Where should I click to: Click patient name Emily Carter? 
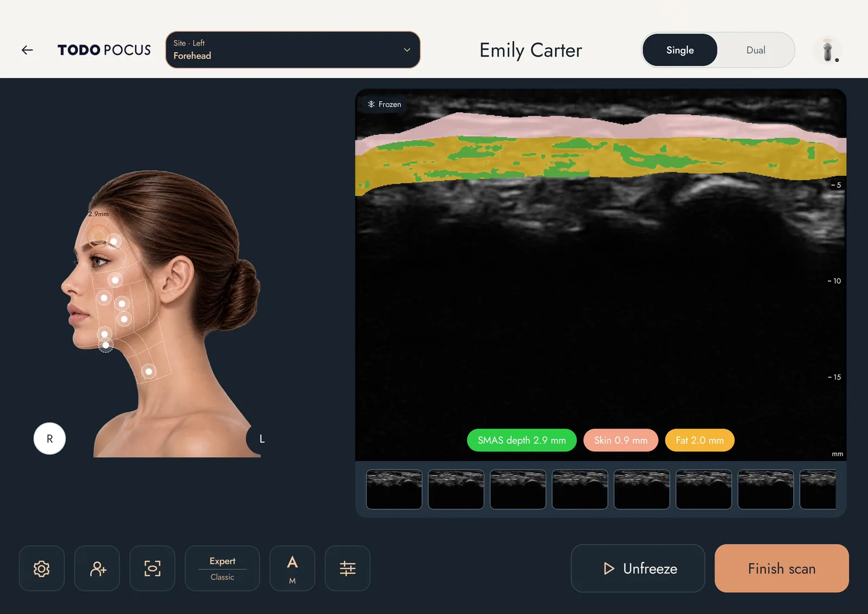[531, 50]
